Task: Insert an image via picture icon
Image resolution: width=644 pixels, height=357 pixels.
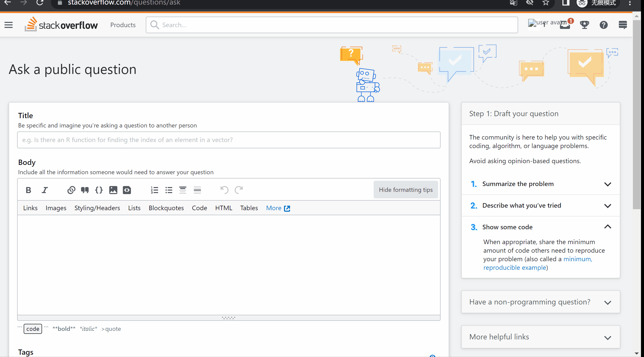Action: tap(113, 190)
